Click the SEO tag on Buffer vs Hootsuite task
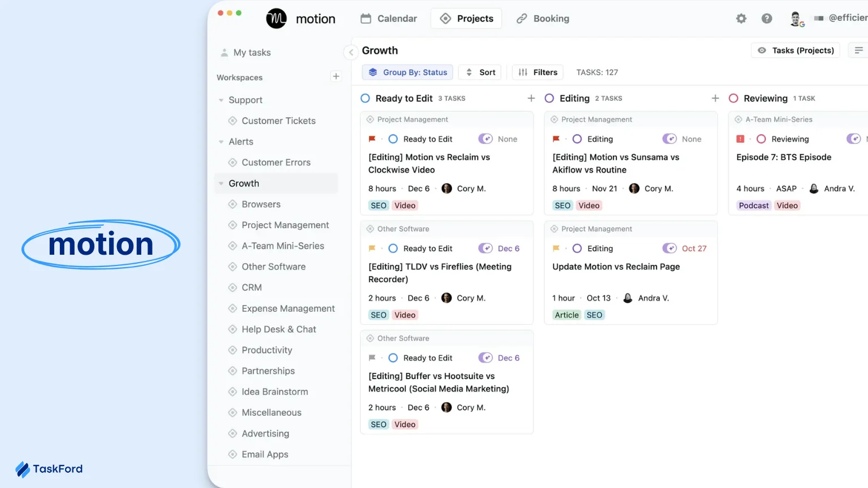 379,425
